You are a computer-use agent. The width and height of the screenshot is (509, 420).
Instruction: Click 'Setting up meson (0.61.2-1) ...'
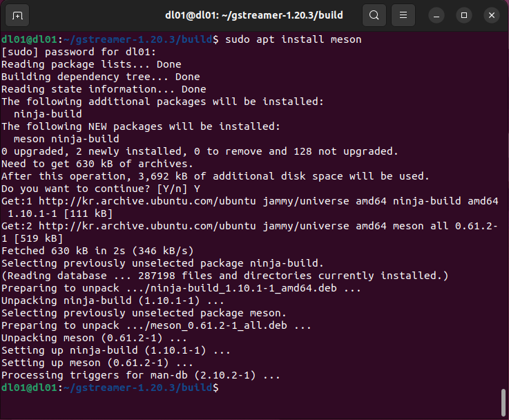coord(97,363)
